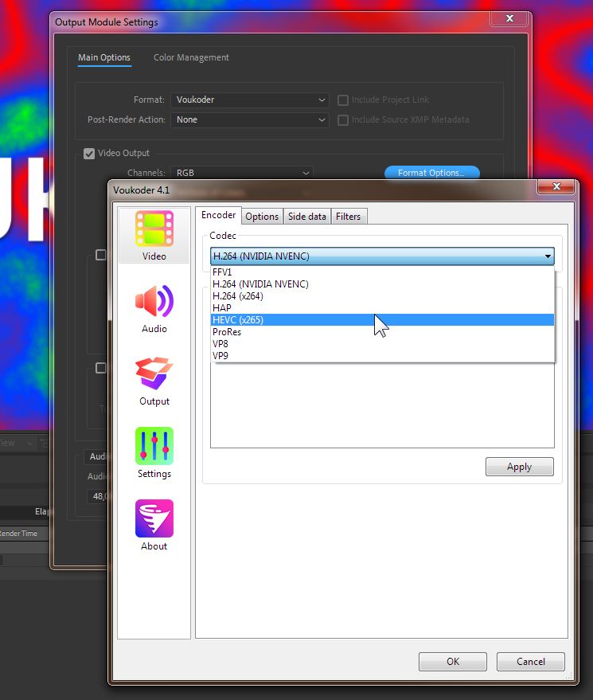Select the Color Management tab
593x700 pixels.
(191, 57)
